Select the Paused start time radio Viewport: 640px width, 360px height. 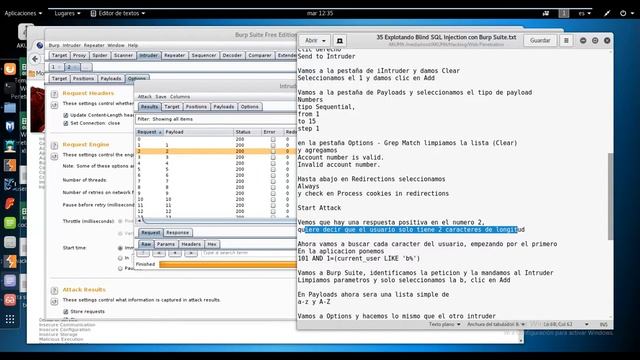click(x=120, y=268)
